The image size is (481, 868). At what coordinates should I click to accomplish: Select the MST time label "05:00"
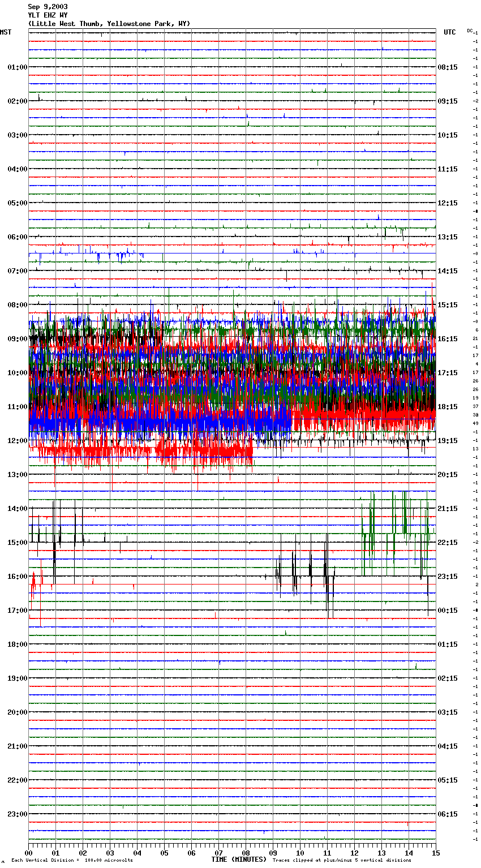click(x=18, y=203)
